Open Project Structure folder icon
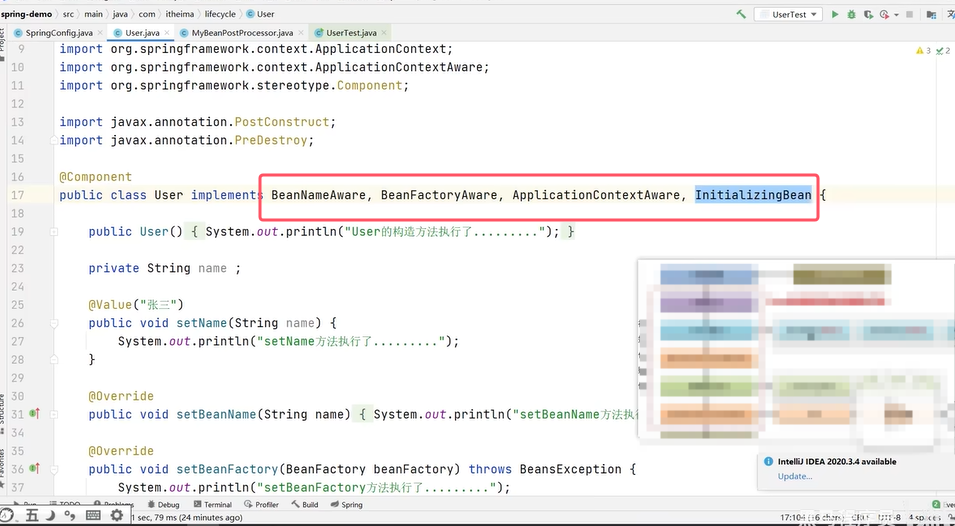955x526 pixels. (931, 14)
